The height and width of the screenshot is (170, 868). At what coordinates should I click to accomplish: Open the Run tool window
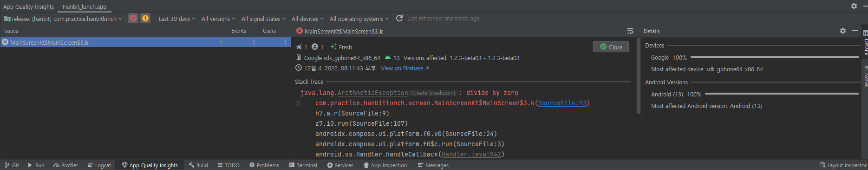pos(36,165)
